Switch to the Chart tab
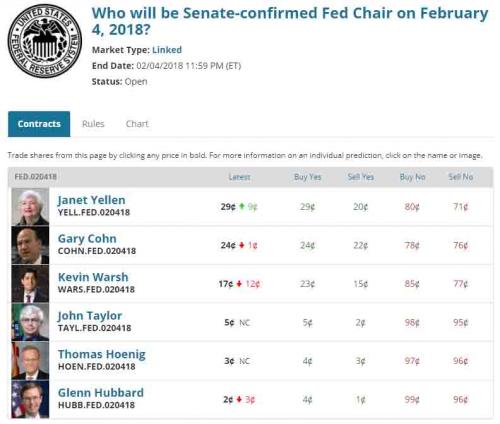 pos(137,124)
